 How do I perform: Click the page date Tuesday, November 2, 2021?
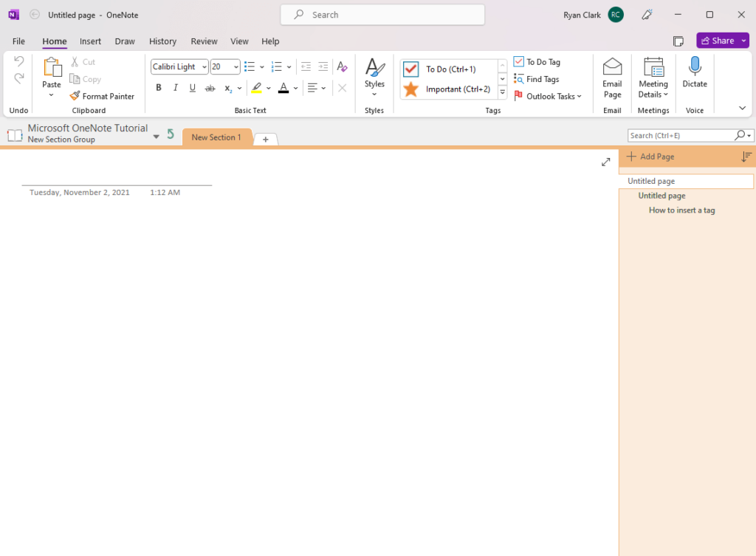pos(80,193)
